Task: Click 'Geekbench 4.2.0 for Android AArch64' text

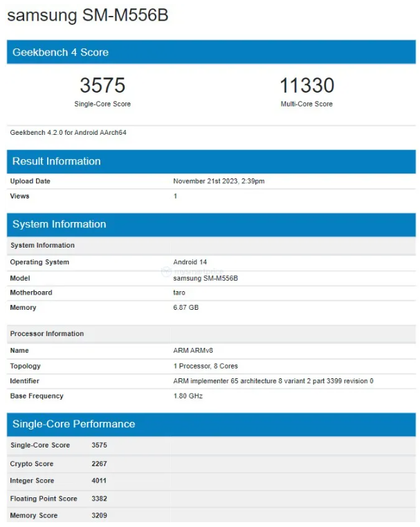Action: point(69,132)
